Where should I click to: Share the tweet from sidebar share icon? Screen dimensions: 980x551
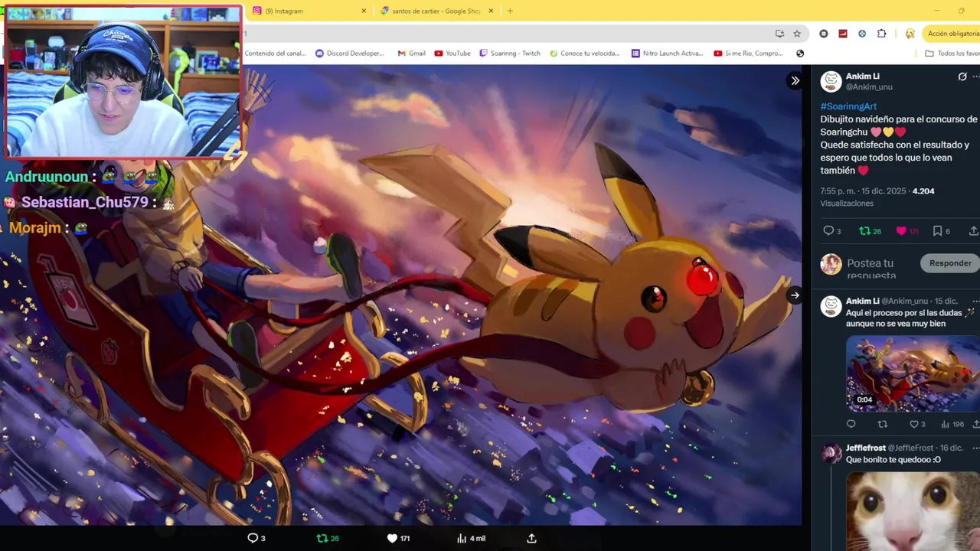tap(974, 231)
